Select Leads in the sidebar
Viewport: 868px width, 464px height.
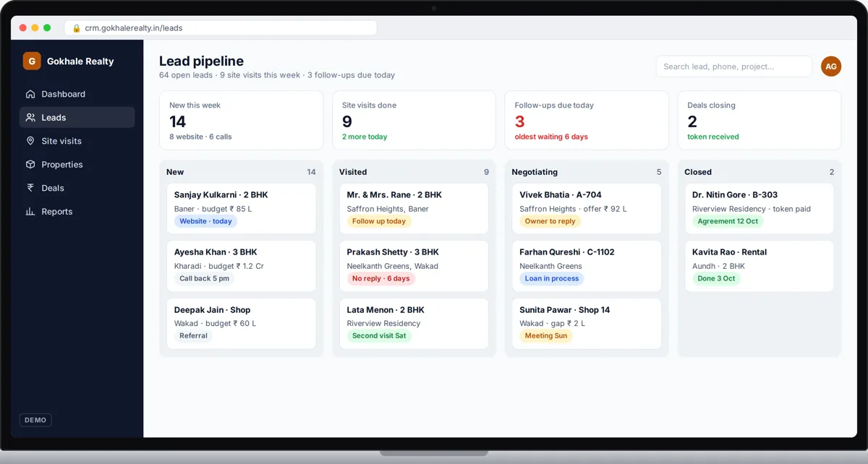(77, 117)
